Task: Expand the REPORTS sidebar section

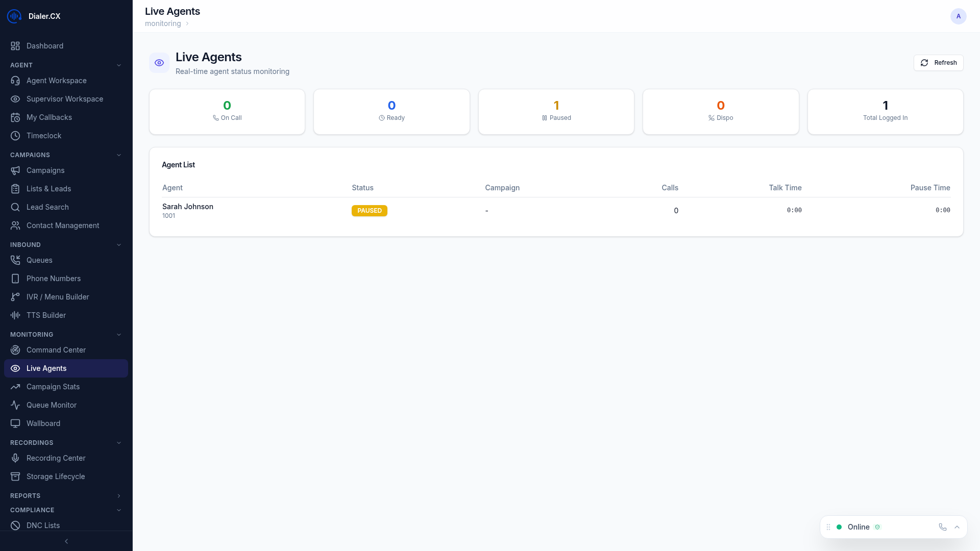Action: point(119,495)
